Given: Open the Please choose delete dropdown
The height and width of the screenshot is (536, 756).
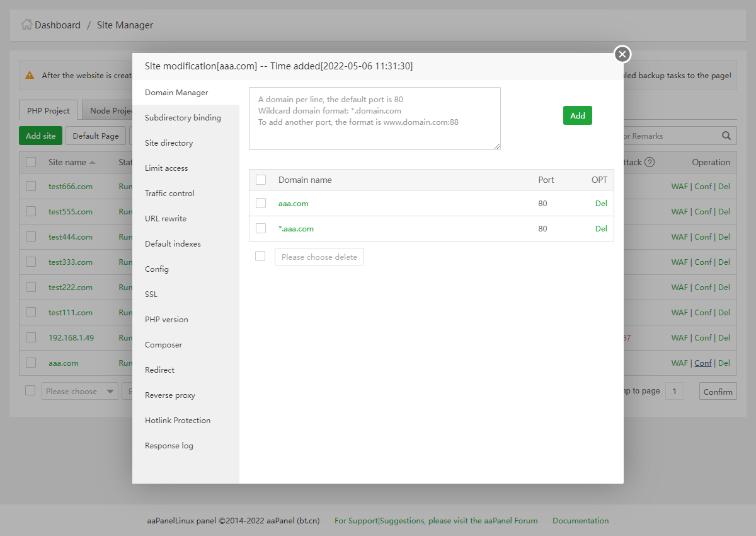Looking at the screenshot, I should 319,257.
